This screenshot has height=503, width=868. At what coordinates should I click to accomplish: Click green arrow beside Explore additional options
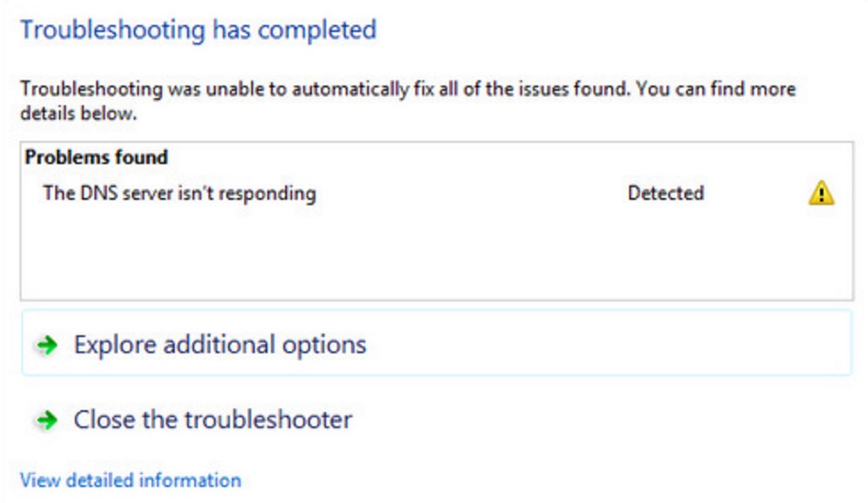click(47, 345)
